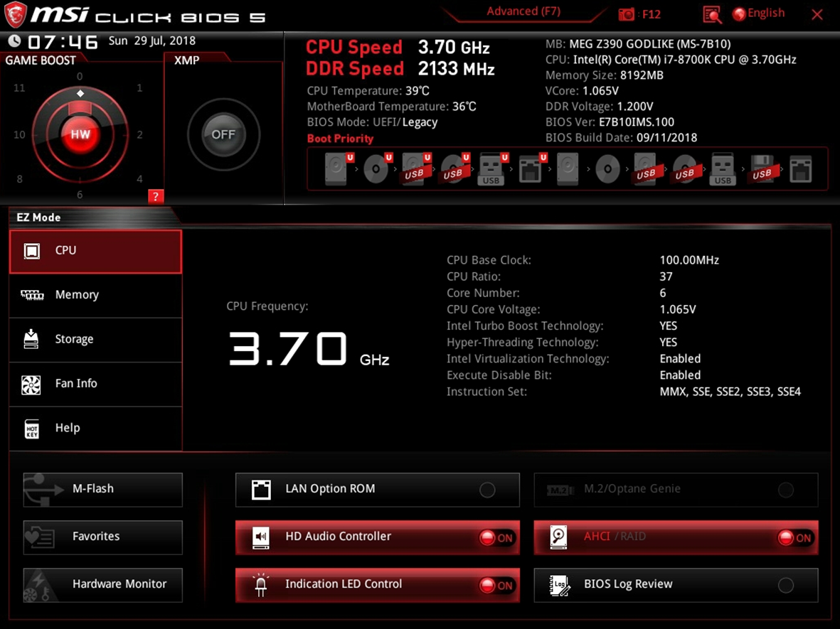This screenshot has height=629, width=840.
Task: Click the date Sun 29 Jul, 2018
Action: (152, 41)
